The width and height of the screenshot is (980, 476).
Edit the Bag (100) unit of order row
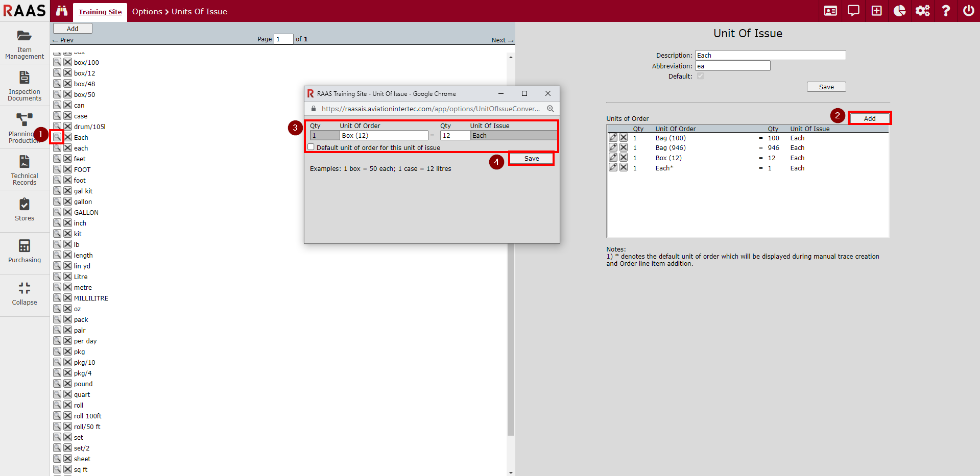(613, 138)
